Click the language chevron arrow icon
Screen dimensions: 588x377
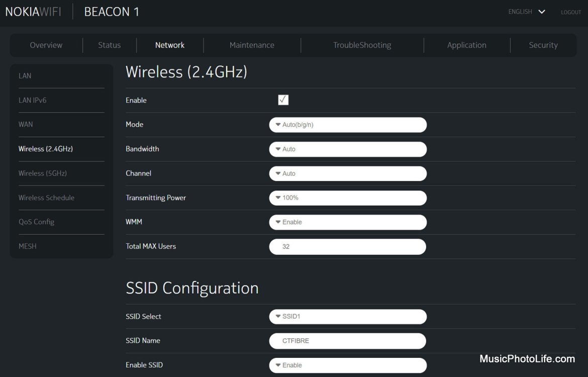click(x=541, y=12)
